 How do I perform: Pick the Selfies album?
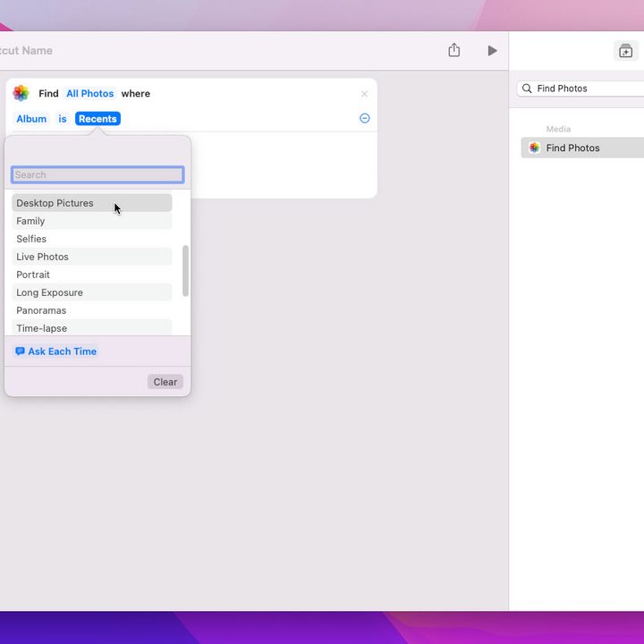[x=91, y=239]
